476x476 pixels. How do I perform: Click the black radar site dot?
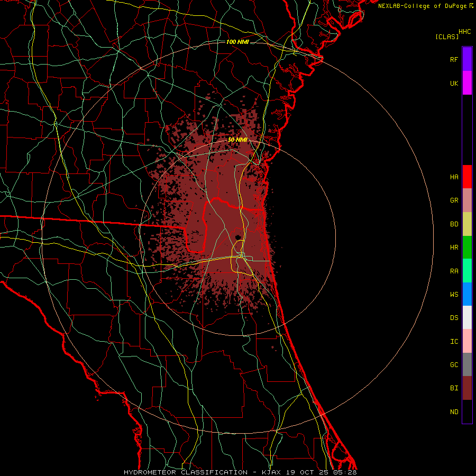pyautogui.click(x=237, y=237)
